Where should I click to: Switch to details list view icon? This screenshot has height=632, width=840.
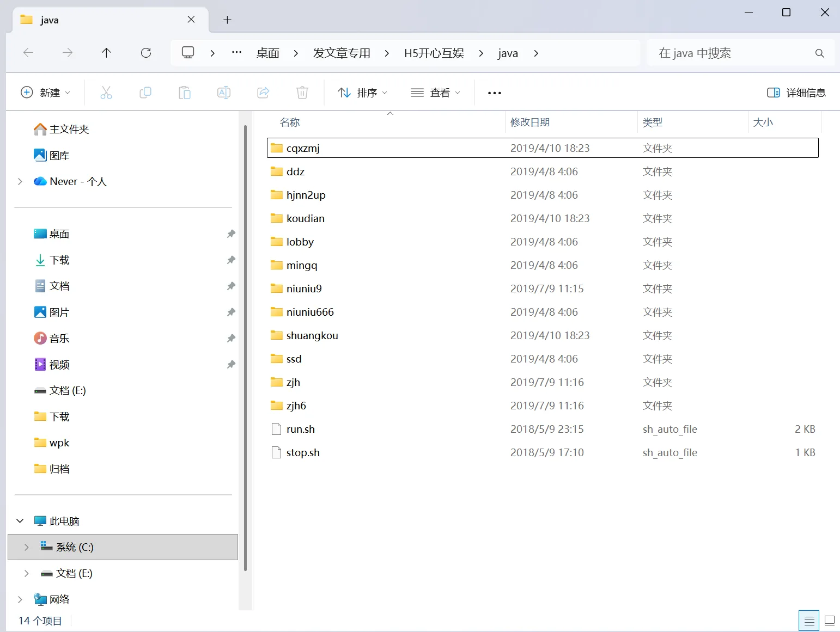tap(809, 621)
